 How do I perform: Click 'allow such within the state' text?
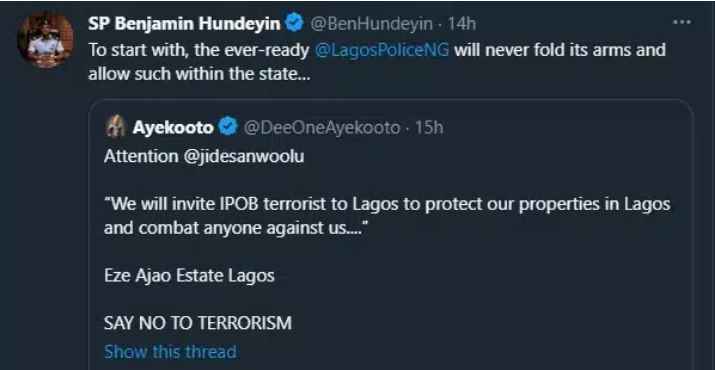199,73
